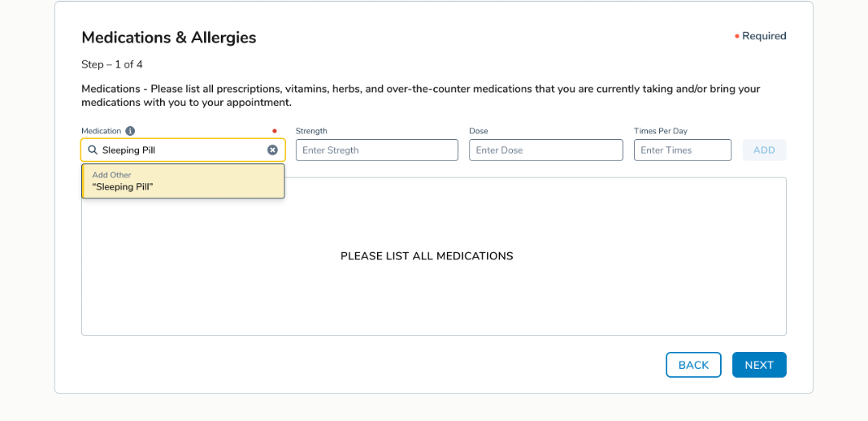Click the red required dot above Medication field
Image resolution: width=868 pixels, height=421 pixels.
(x=274, y=131)
